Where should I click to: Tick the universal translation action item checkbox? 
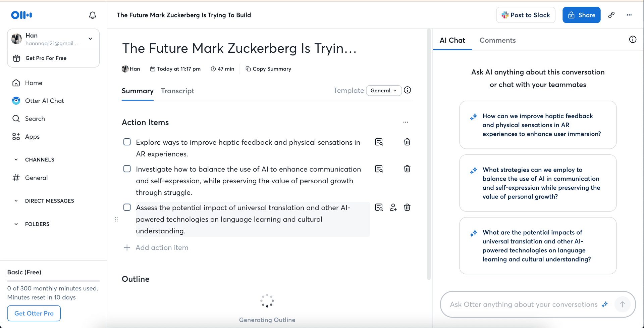click(x=127, y=207)
